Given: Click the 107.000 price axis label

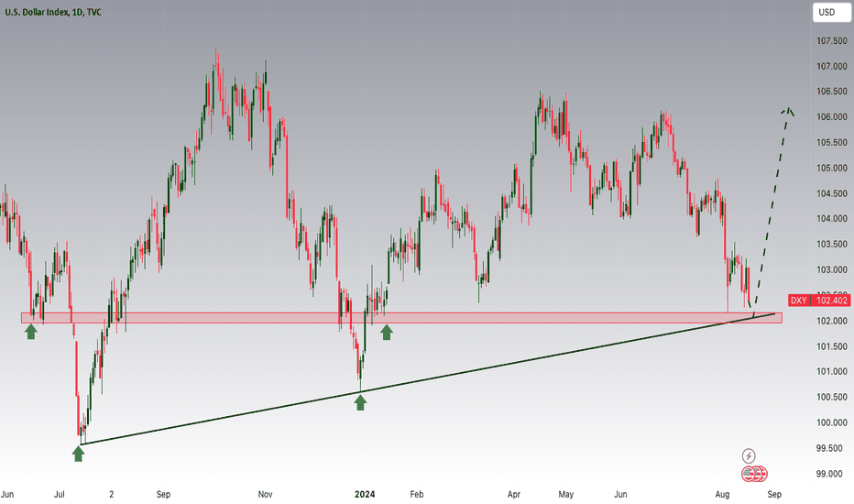Looking at the screenshot, I should (832, 67).
